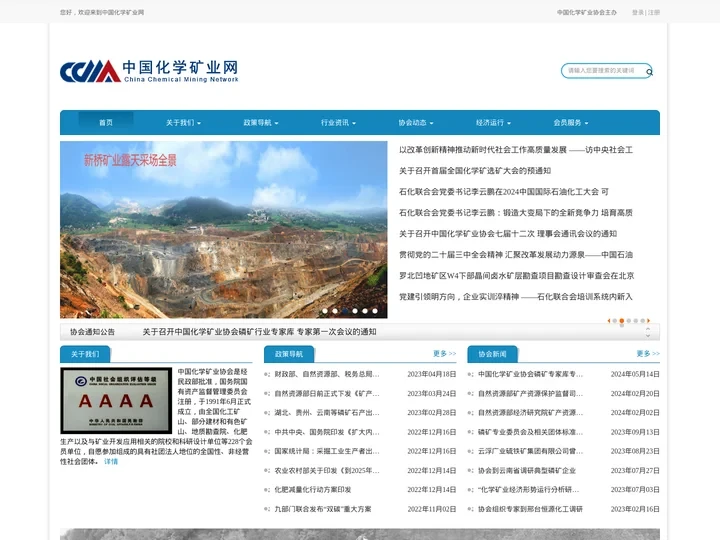Switch to the 关于我们 section tab
This screenshot has height=540, width=720.
(85, 354)
